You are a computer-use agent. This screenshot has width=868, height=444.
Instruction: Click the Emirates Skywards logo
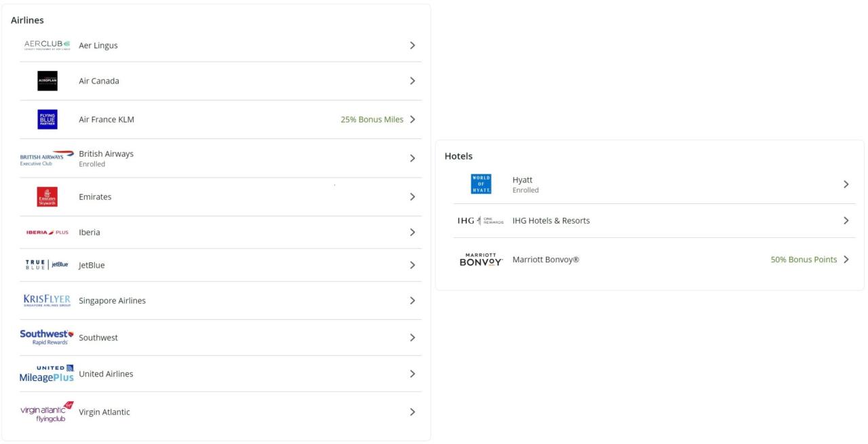[47, 197]
